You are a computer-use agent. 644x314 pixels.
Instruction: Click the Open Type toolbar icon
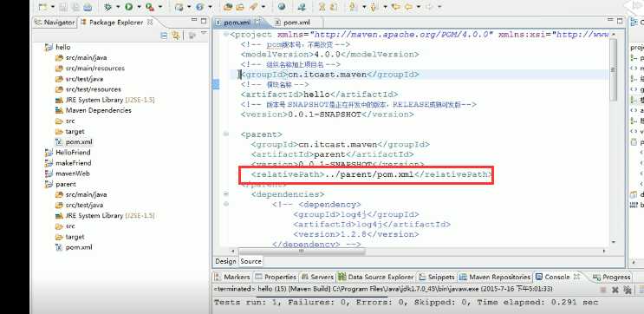point(227,7)
